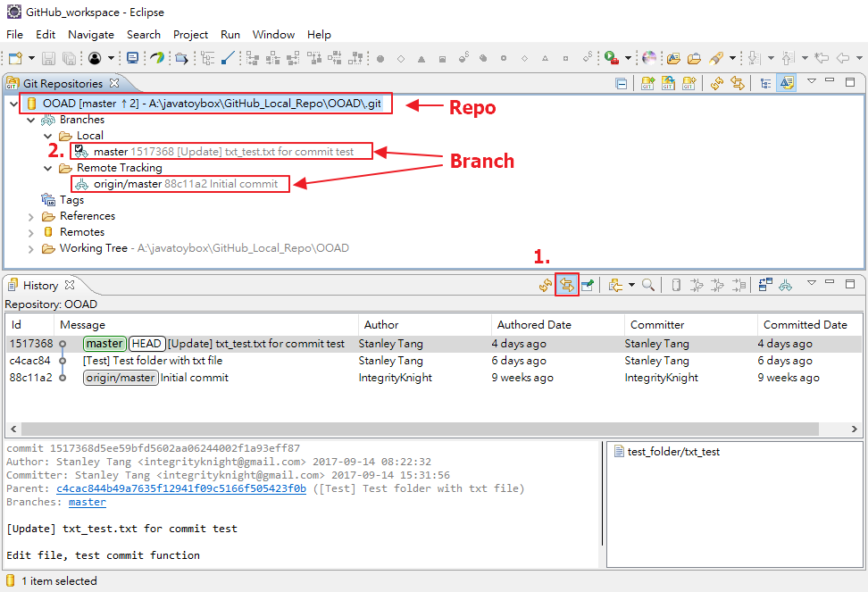
Task: Refresh the Git Repositories view
Action: pos(717,82)
